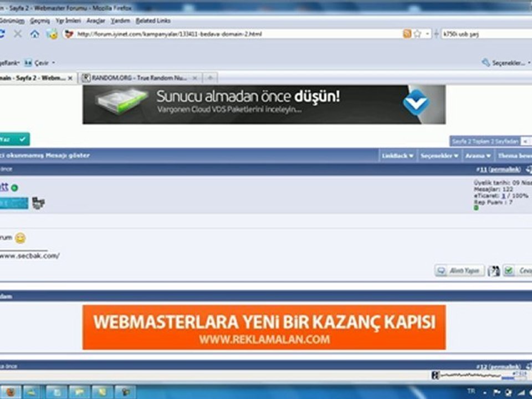Go to previous page with < pager button

[525, 141]
